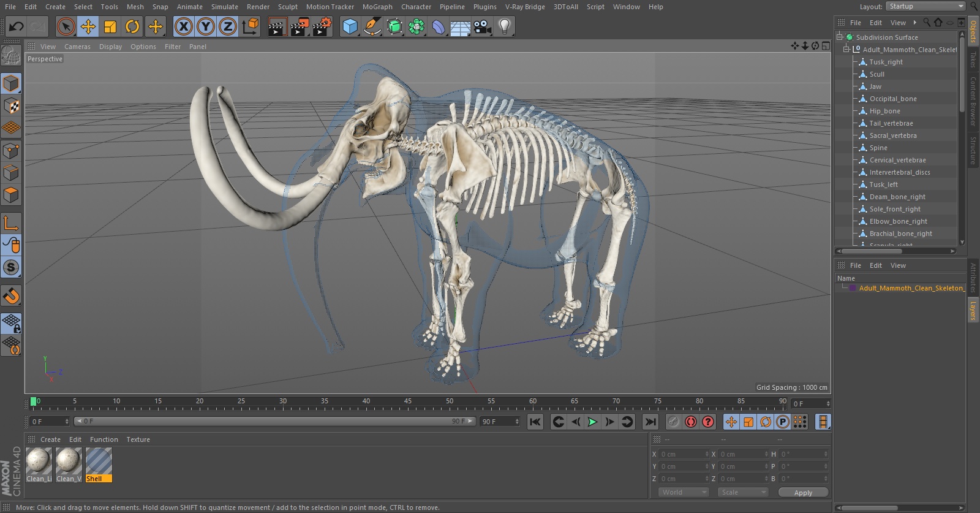Toggle Autokeying button
This screenshot has width=980, height=513.
691,422
